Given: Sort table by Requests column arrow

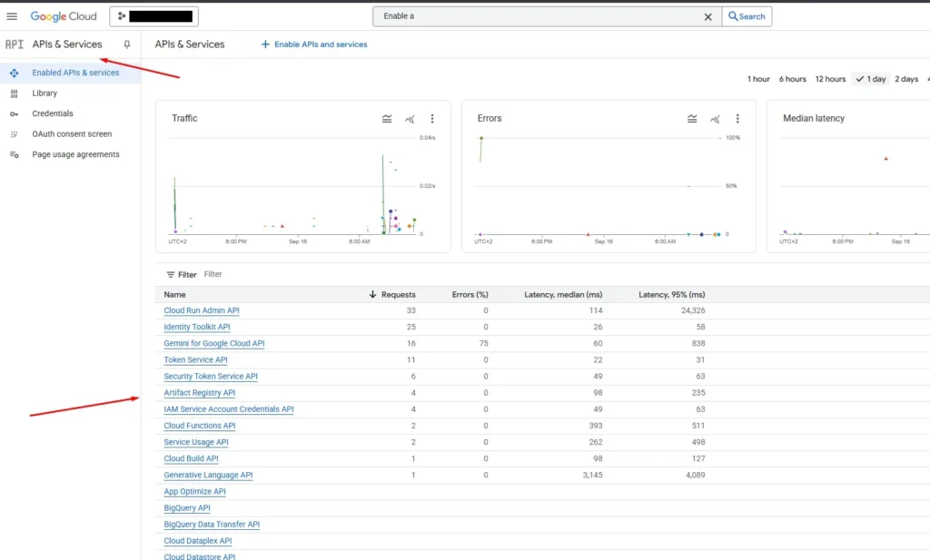Looking at the screenshot, I should coord(372,295).
